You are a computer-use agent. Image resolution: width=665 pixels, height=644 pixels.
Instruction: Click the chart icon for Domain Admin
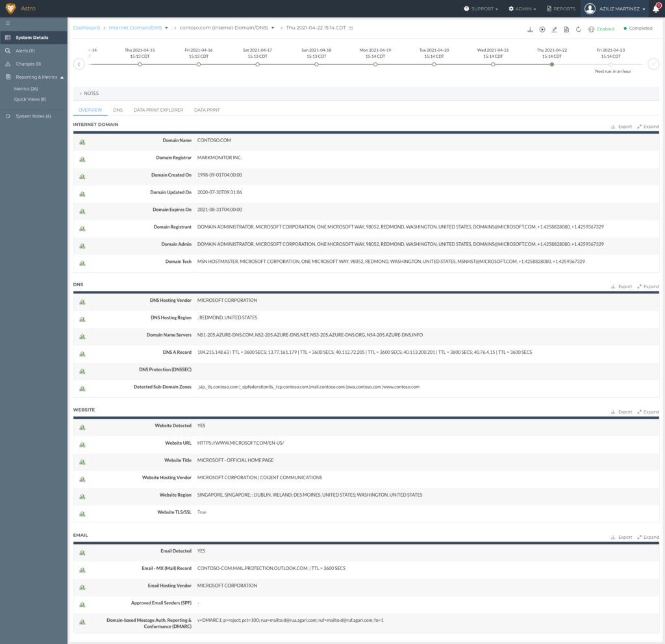pyautogui.click(x=82, y=246)
